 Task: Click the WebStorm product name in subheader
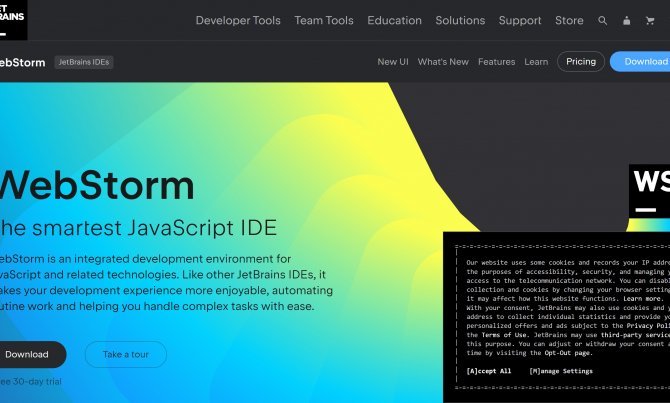tap(22, 62)
